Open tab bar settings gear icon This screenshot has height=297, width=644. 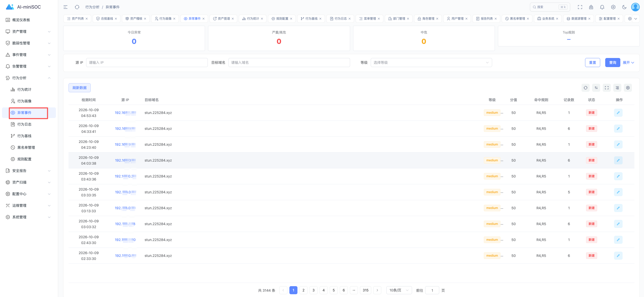click(x=630, y=19)
